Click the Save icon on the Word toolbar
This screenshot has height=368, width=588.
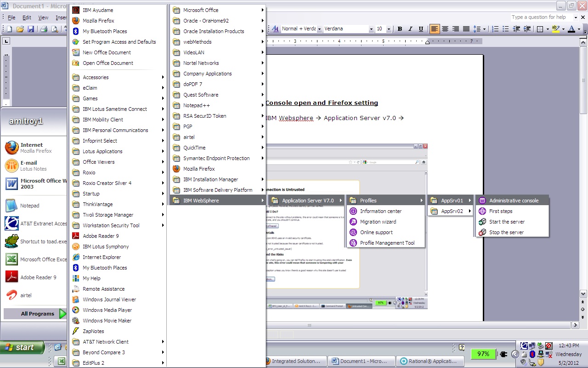[31, 29]
